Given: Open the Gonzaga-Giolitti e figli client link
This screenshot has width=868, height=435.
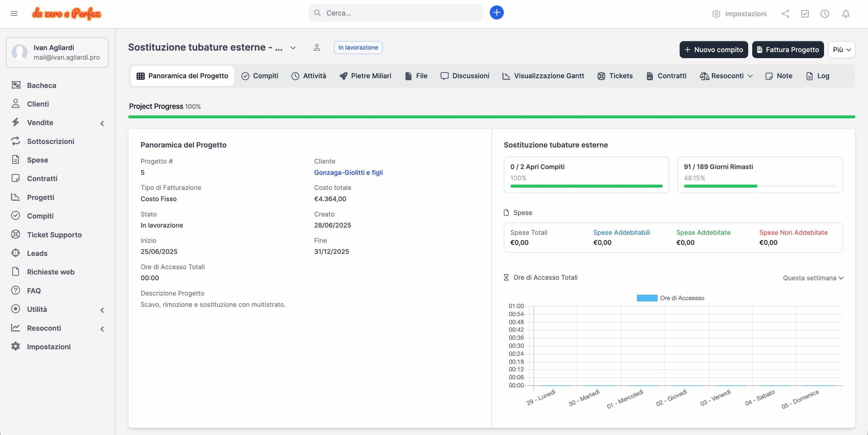Looking at the screenshot, I should pos(348,173).
